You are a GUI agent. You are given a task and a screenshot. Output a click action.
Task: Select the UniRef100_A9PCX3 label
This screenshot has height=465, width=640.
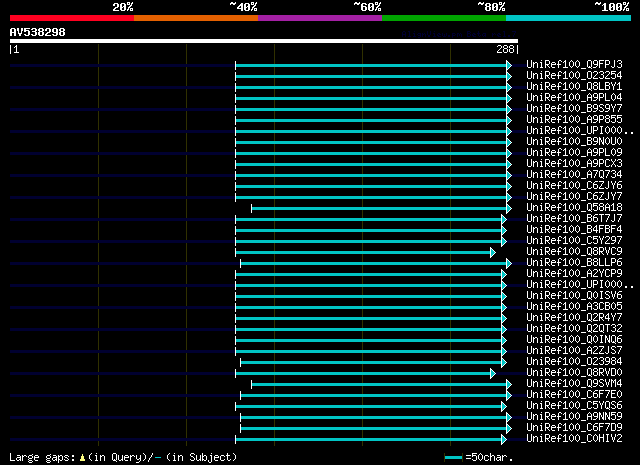574,163
